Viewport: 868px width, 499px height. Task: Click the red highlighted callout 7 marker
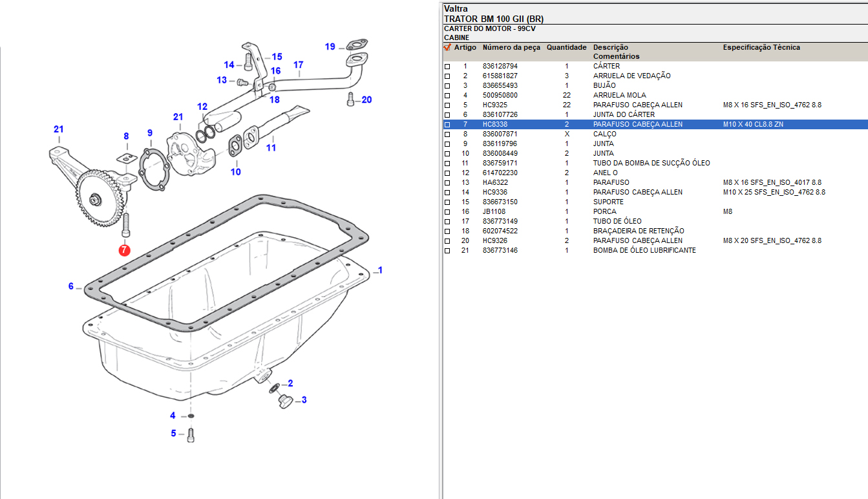tap(124, 249)
